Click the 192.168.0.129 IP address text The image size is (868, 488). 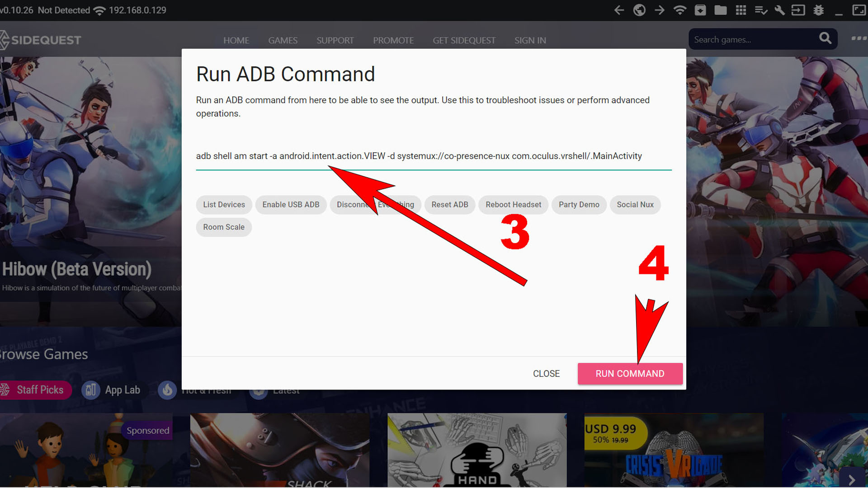[137, 10]
